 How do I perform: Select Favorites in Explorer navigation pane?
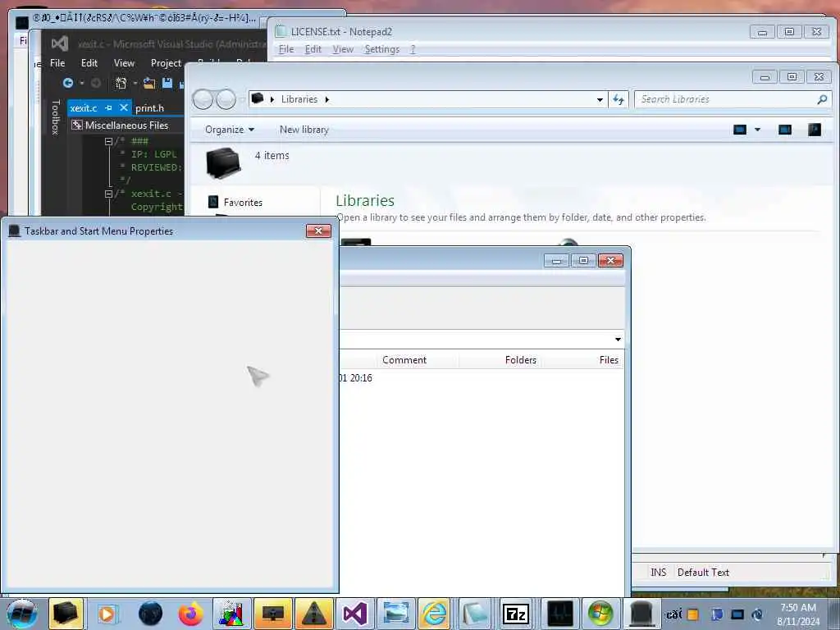click(243, 203)
